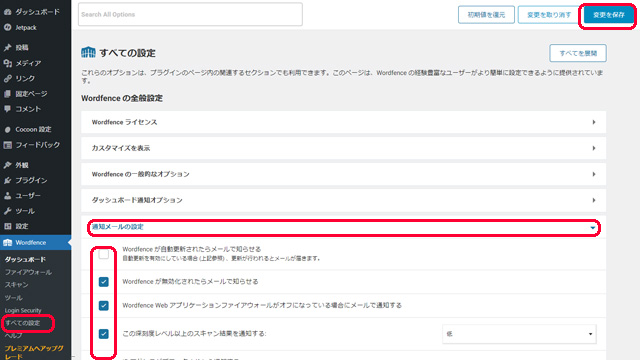The height and width of the screenshot is (360, 640).
Task: Click the plug icon beside プラグイン
Action: click(7, 180)
